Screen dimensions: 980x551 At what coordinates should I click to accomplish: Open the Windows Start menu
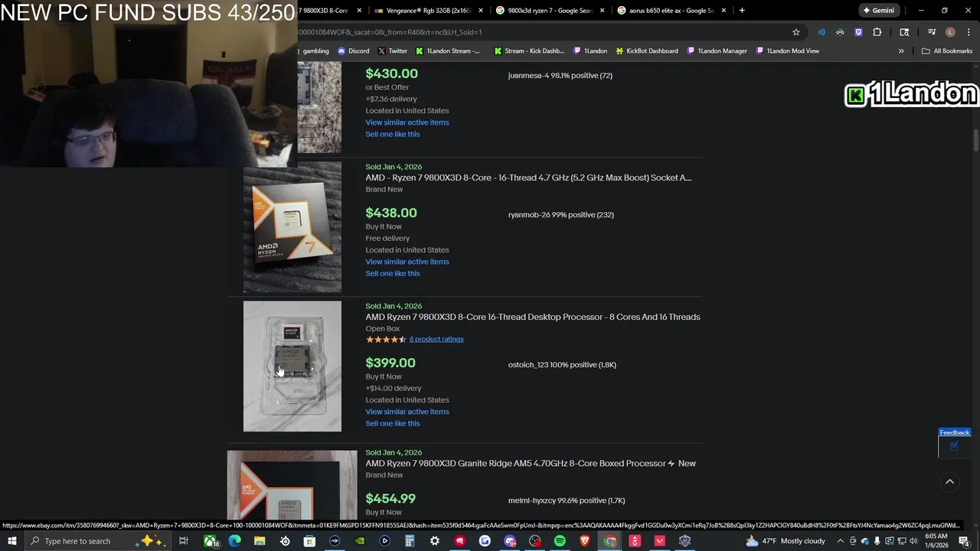pos(11,541)
